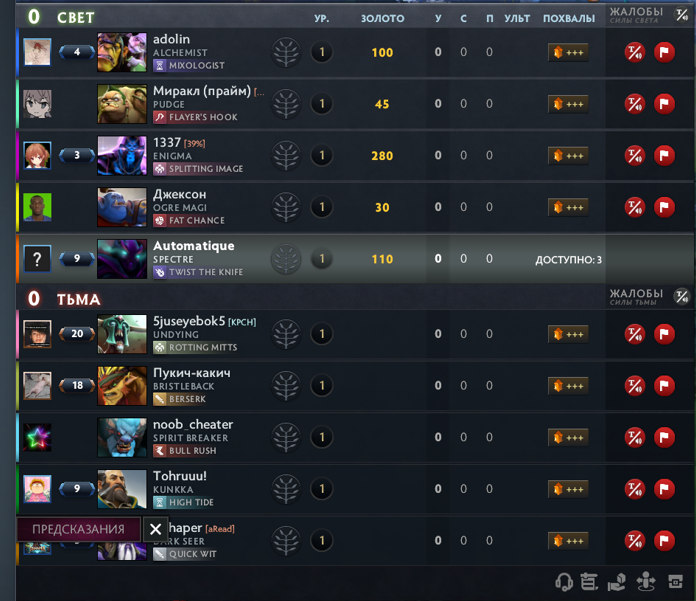This screenshot has height=601, width=696.
Task: Close the Предсказания tab with X
Action: [x=155, y=529]
